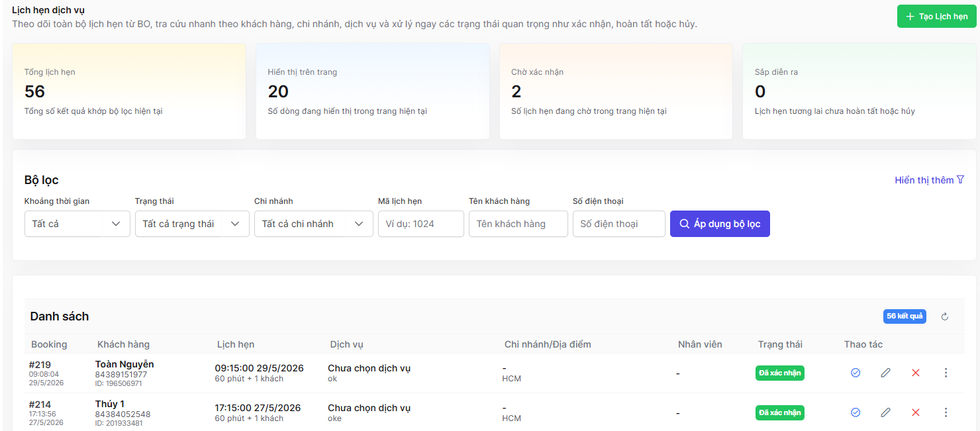Click the Tạo Lịch hẹn button

(937, 17)
